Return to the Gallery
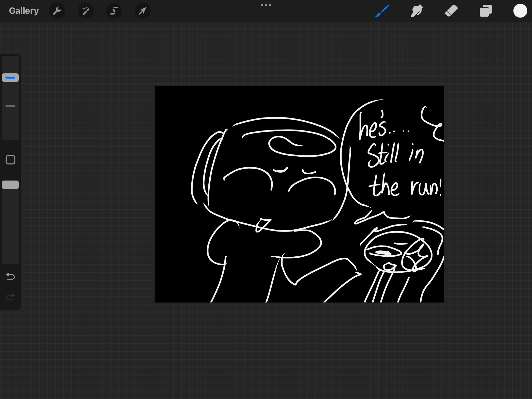 point(24,11)
